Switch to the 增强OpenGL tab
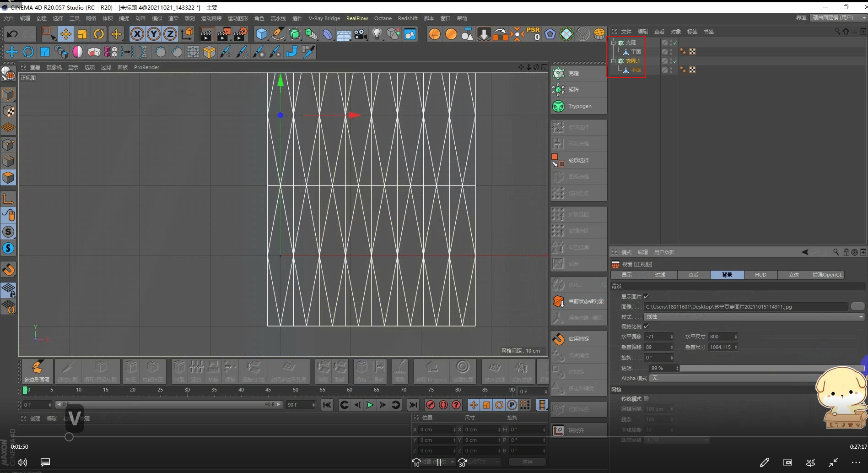The image size is (868, 473). point(827,275)
